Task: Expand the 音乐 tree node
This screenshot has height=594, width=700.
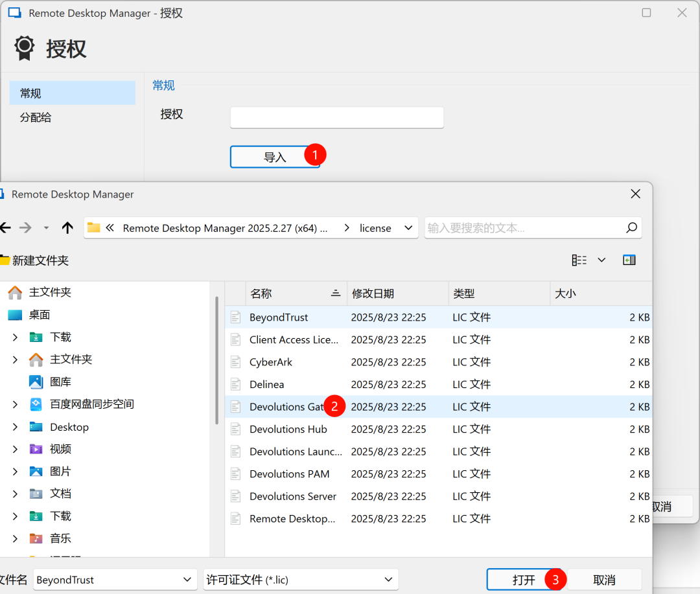Action: click(x=15, y=539)
